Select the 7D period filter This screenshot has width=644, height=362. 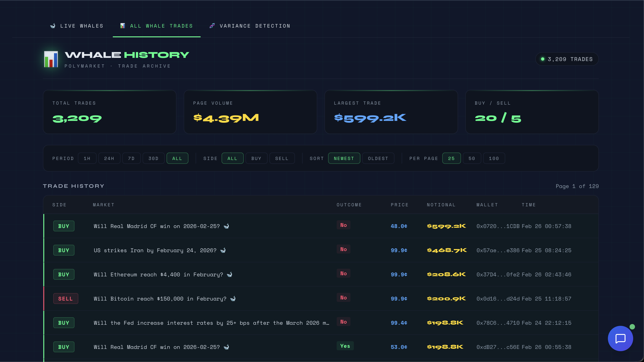tap(131, 158)
